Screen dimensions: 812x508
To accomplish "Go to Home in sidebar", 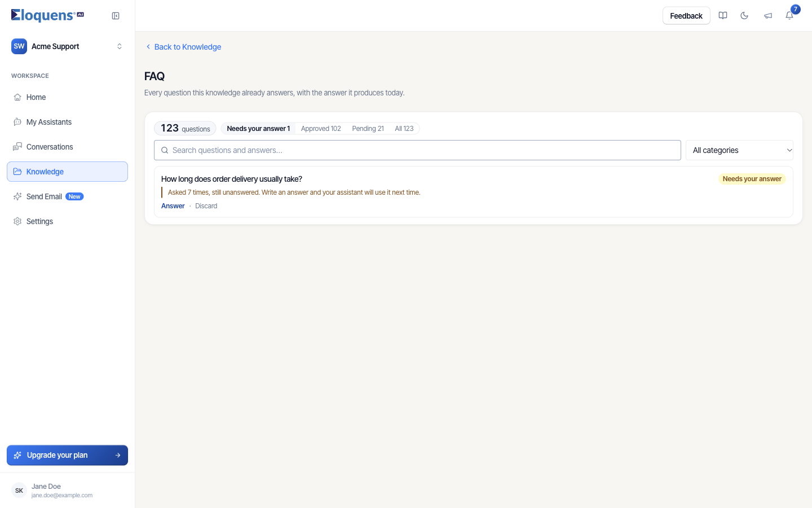I will 67,97.
